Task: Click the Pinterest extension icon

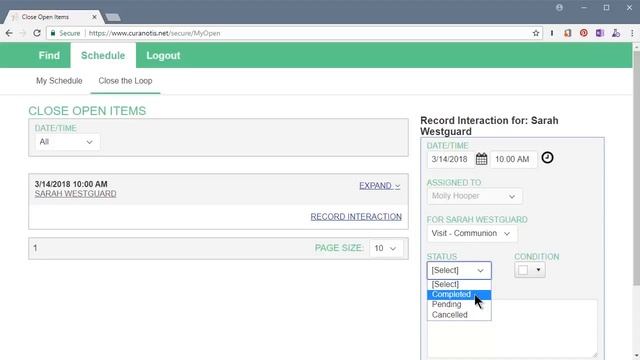Action: [584, 33]
